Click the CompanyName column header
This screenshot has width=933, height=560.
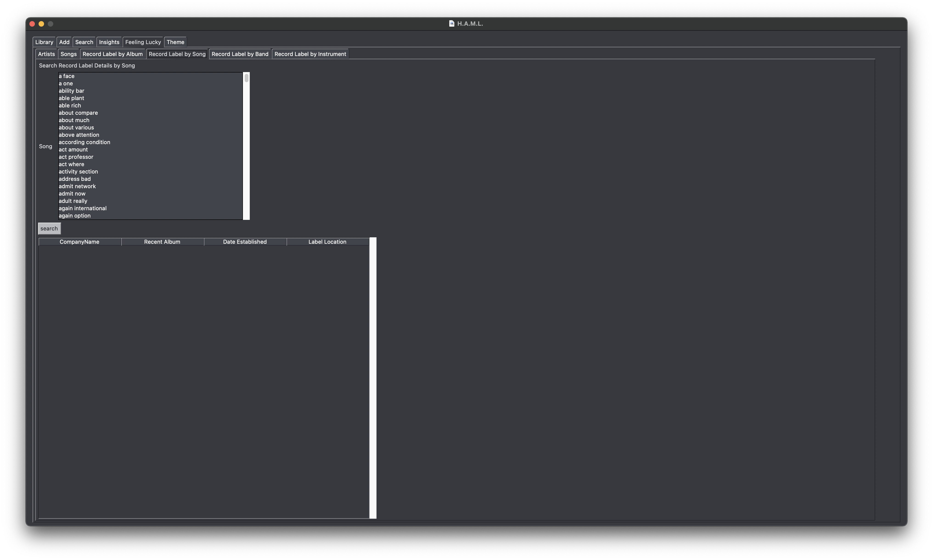(79, 241)
